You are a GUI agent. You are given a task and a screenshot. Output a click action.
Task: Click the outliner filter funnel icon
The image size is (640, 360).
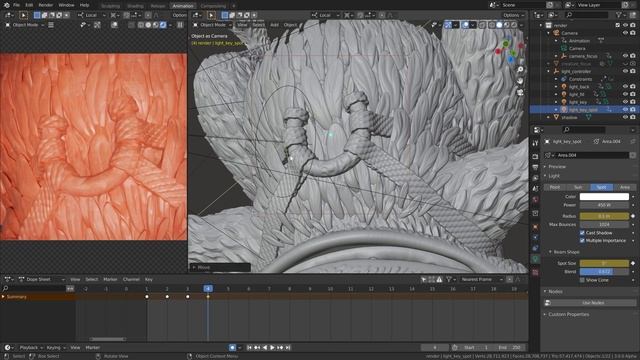[619, 15]
